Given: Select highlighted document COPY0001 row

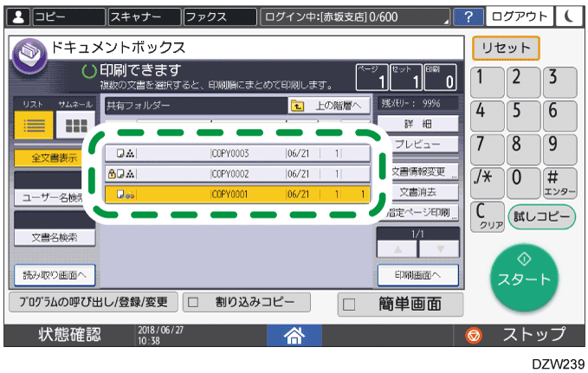Looking at the screenshot, I should [x=237, y=195].
